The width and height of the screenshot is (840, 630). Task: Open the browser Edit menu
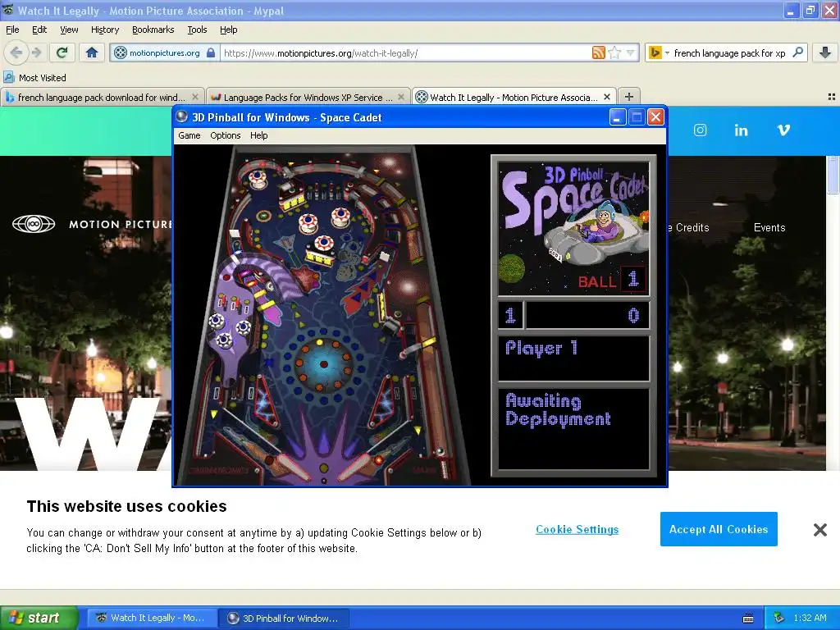[x=39, y=30]
